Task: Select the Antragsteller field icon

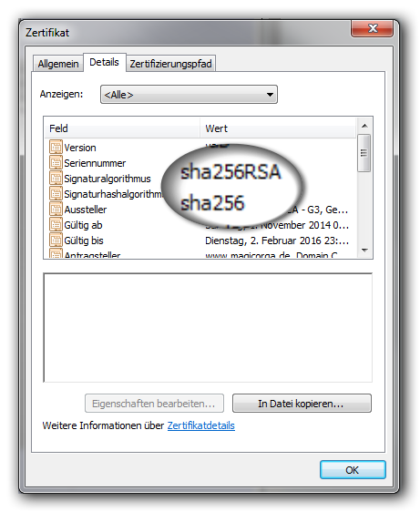Action: pyautogui.click(x=56, y=253)
